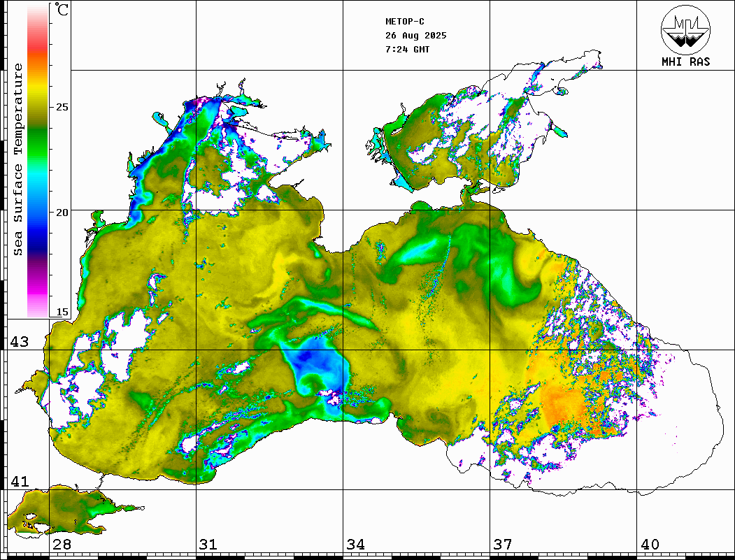Image resolution: width=735 pixels, height=560 pixels.
Task: Click the '7:24 GMT' time text
Action: [x=407, y=49]
